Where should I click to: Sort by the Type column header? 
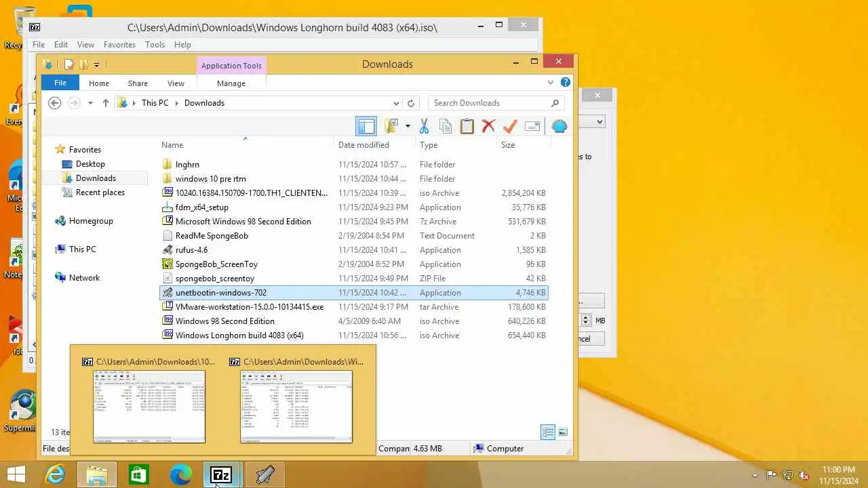429,145
